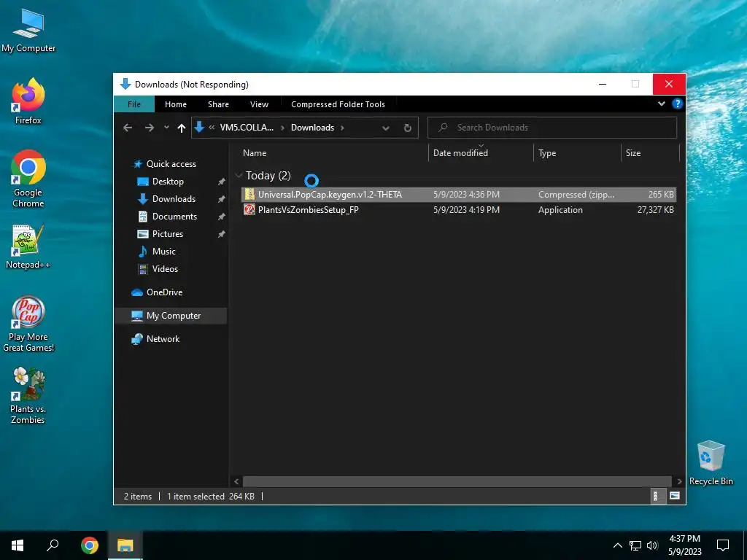The height and width of the screenshot is (560, 747).
Task: Select Downloads in navigation pane
Action: [174, 199]
